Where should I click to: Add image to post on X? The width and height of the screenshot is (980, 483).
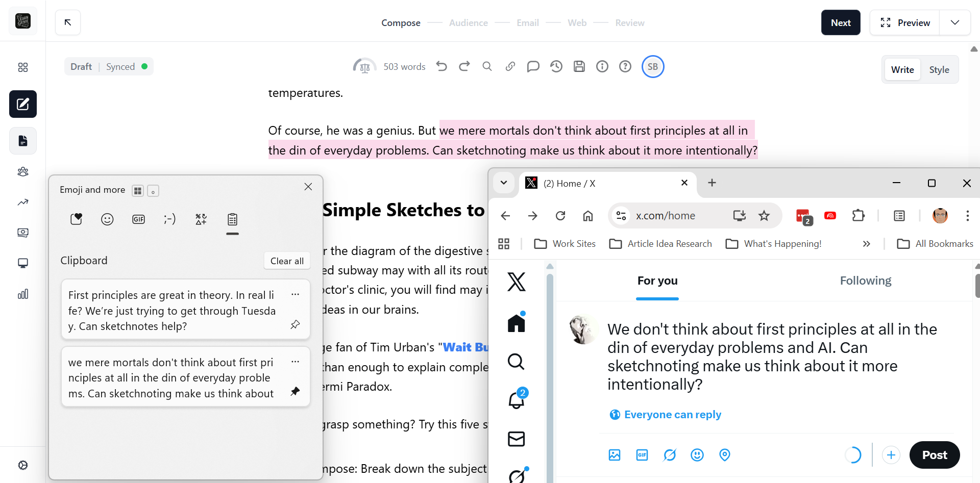[x=615, y=455]
